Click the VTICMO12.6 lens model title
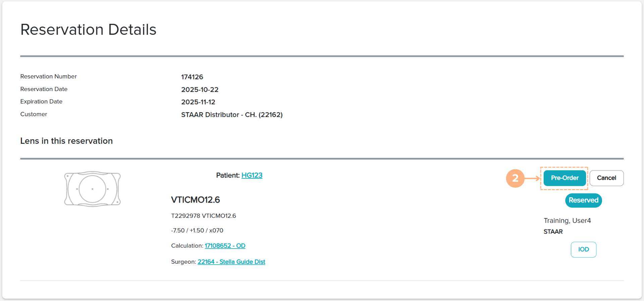The image size is (644, 301). 196,200
